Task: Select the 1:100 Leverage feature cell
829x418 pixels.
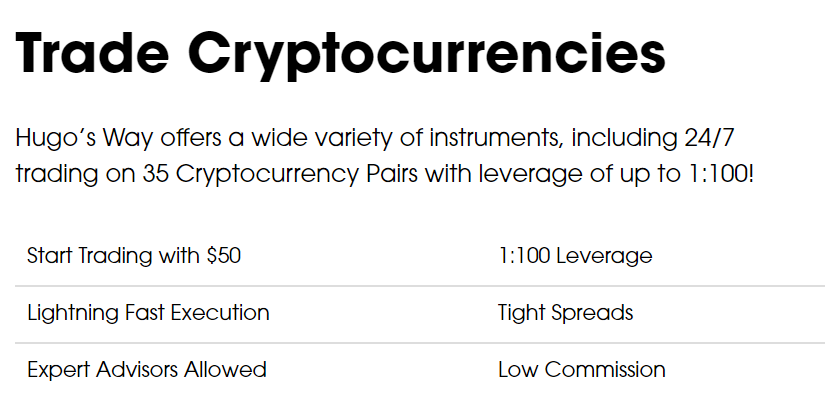Action: tap(575, 256)
